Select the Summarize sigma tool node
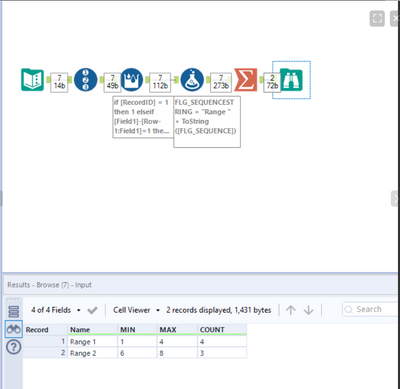This screenshot has width=400, height=389. 246,80
